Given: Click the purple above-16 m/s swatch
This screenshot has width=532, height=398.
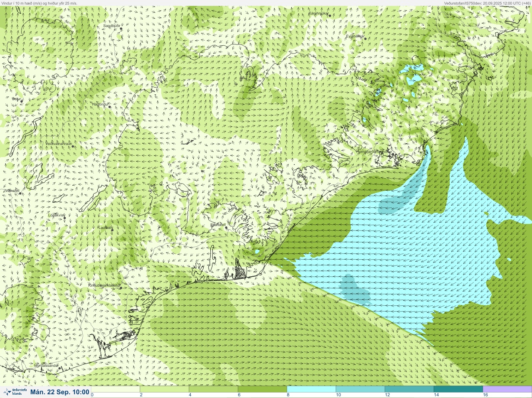Looking at the screenshot, I should pyautogui.click(x=507, y=389).
